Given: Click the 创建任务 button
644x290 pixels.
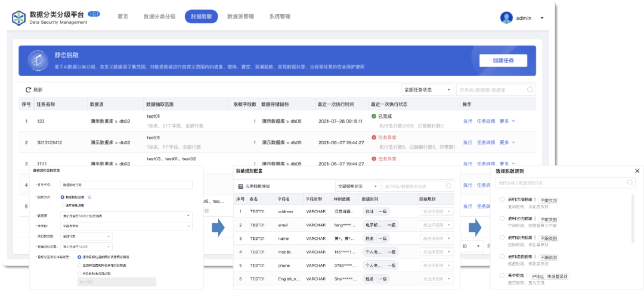Looking at the screenshot, I should click(x=503, y=61).
